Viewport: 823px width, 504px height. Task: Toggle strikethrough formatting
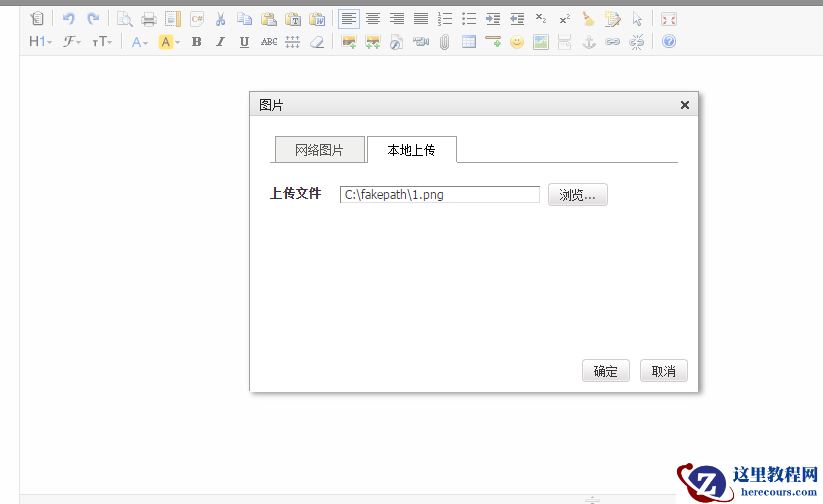[269, 41]
